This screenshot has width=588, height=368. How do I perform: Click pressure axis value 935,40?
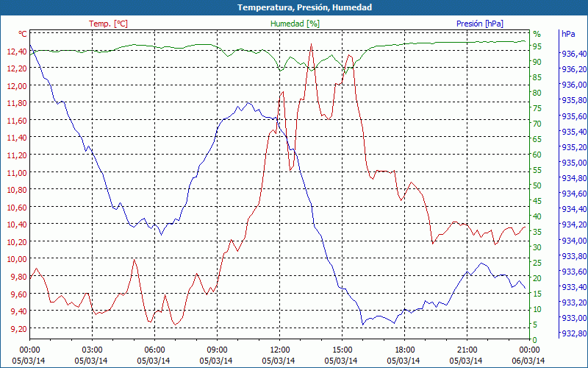(x=573, y=132)
